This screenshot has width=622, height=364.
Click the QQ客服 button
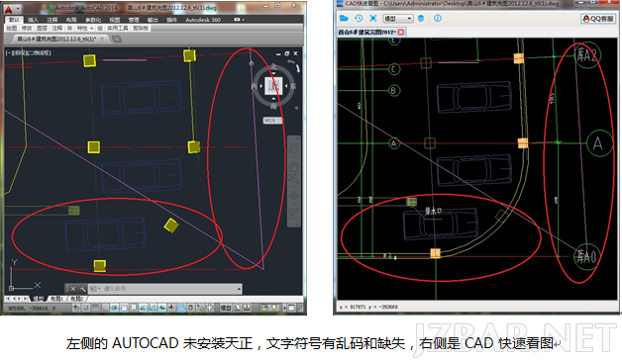(598, 18)
